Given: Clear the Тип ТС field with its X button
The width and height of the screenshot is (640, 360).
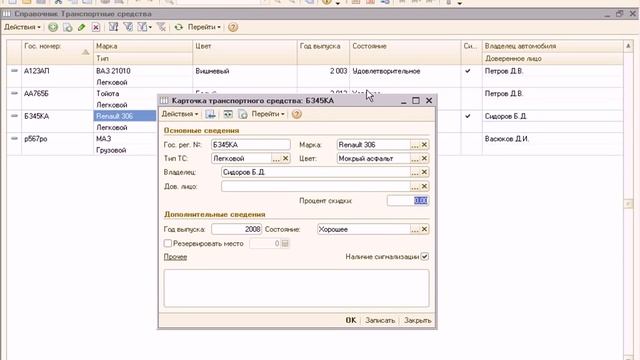Looking at the screenshot, I should pos(286,158).
